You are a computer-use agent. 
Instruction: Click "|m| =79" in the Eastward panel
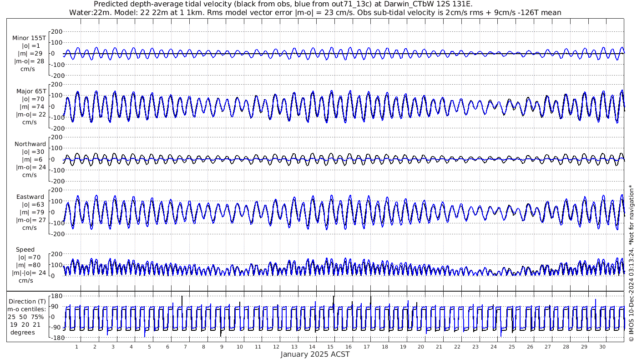click(x=33, y=212)
